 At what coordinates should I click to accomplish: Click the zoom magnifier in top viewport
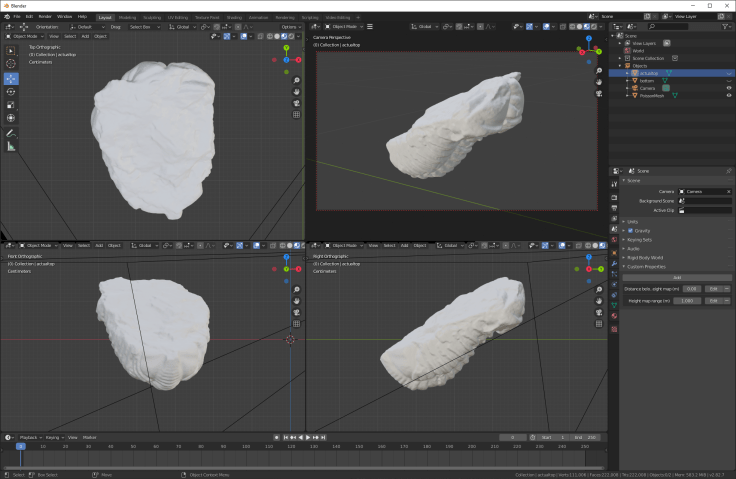tap(297, 80)
